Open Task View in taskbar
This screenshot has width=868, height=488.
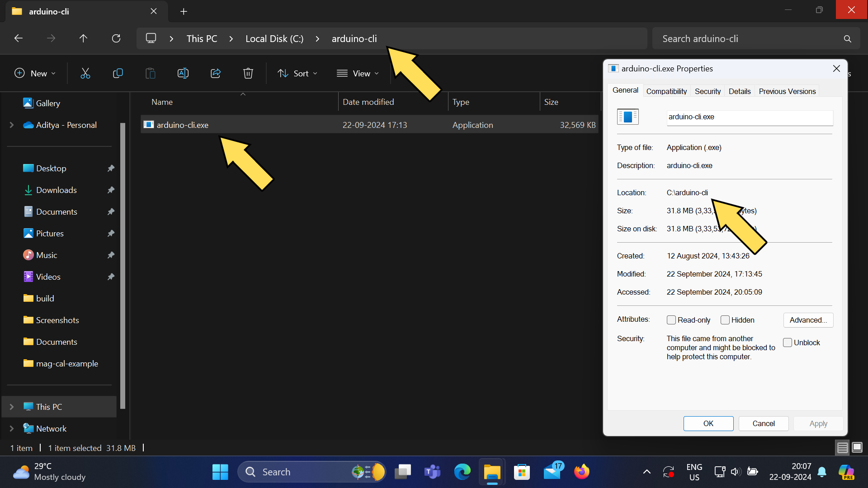(x=402, y=472)
